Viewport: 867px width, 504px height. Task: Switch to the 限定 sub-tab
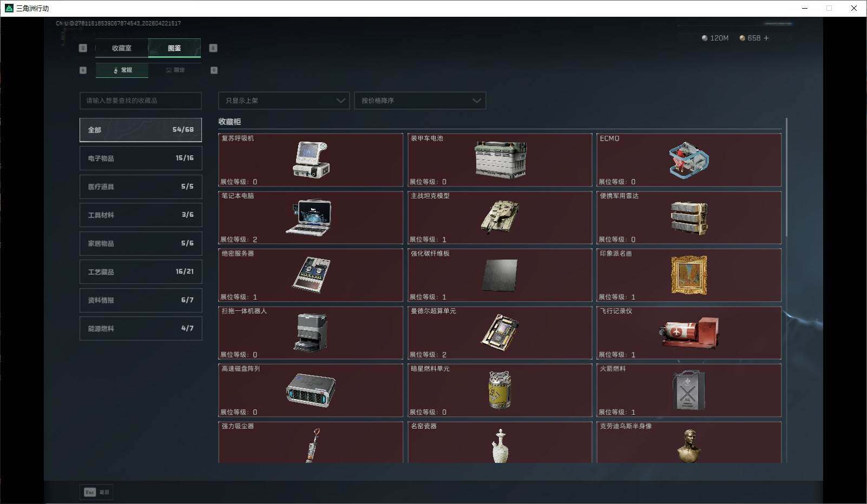(x=175, y=70)
